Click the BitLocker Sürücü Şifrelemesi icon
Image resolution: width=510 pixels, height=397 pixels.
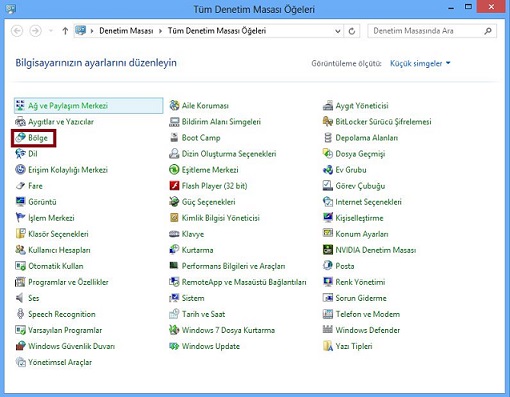click(328, 121)
